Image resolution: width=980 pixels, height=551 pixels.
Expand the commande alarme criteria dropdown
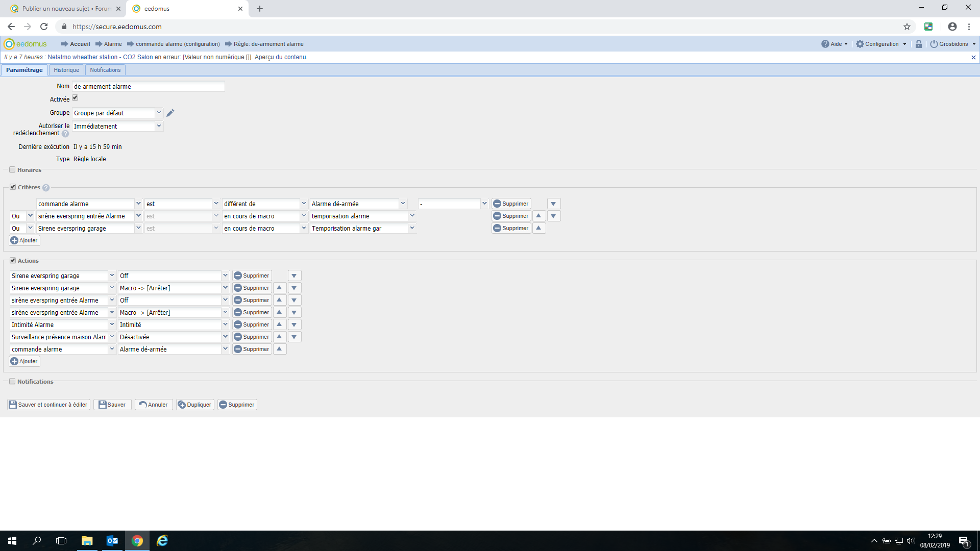coord(137,203)
